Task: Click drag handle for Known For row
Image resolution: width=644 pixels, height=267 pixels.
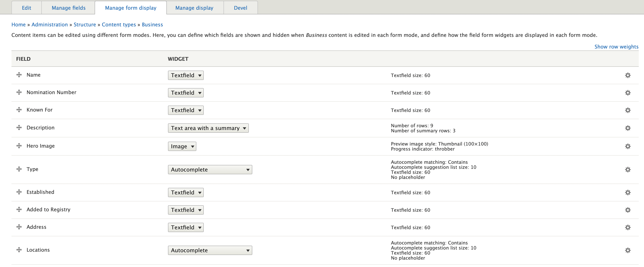Action: coord(19,110)
